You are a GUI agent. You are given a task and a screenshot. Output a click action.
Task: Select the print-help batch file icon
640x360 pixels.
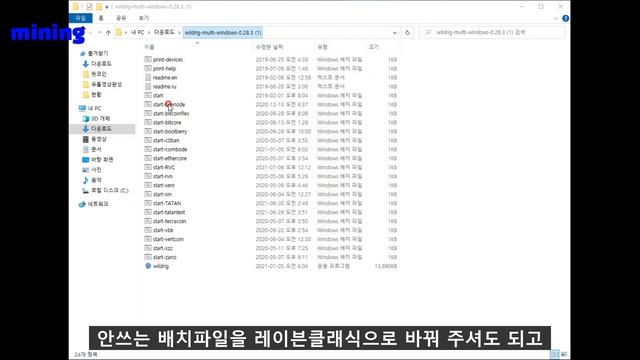[x=148, y=68]
